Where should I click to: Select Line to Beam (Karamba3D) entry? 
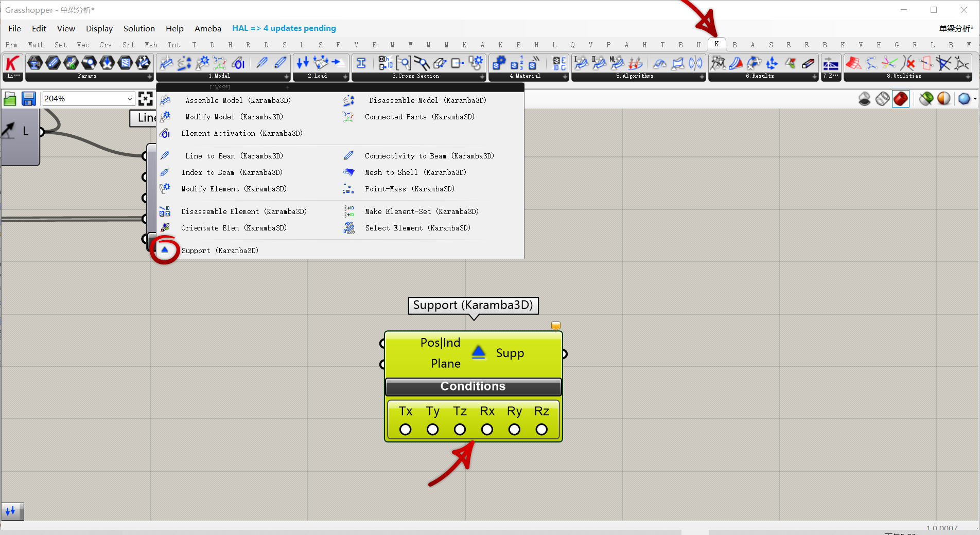coord(234,156)
